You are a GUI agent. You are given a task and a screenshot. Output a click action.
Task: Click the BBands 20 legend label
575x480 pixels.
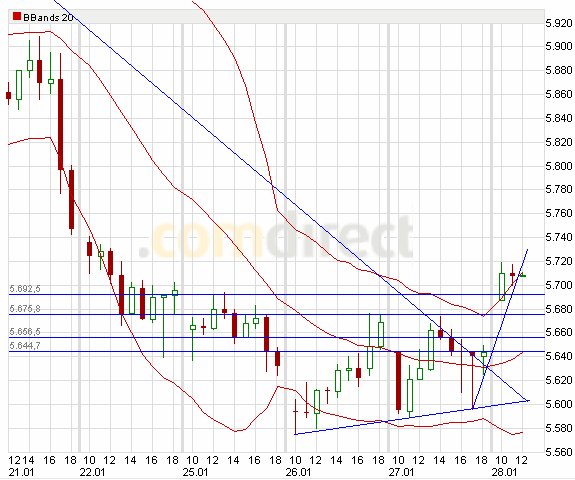coord(48,17)
